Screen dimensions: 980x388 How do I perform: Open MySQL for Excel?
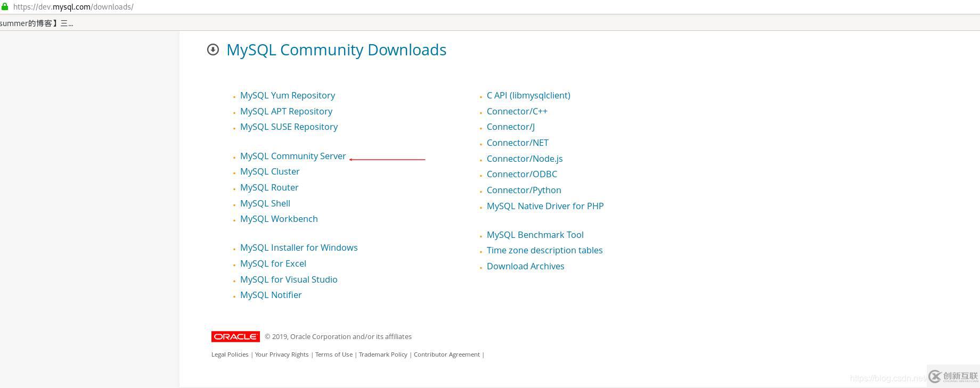(273, 263)
